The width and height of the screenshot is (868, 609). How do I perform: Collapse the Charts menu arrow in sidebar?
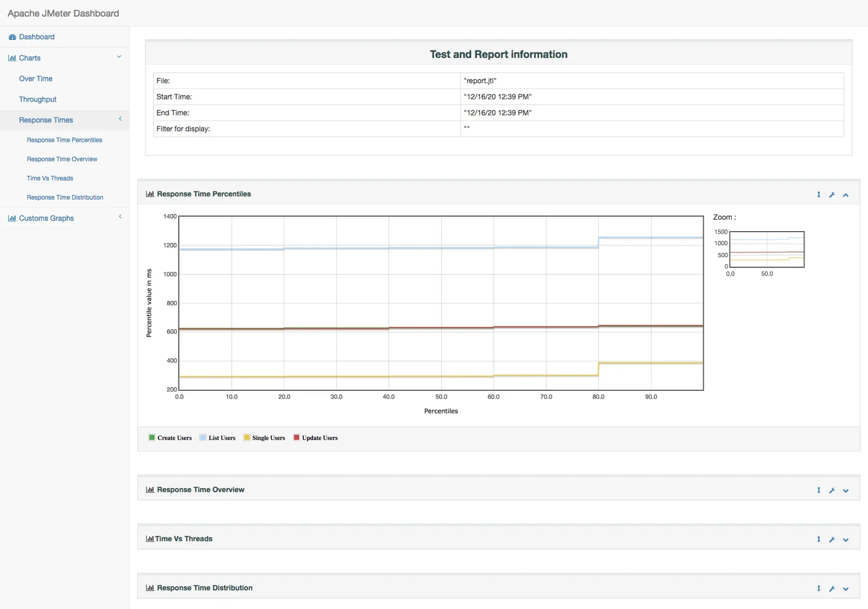click(x=119, y=57)
